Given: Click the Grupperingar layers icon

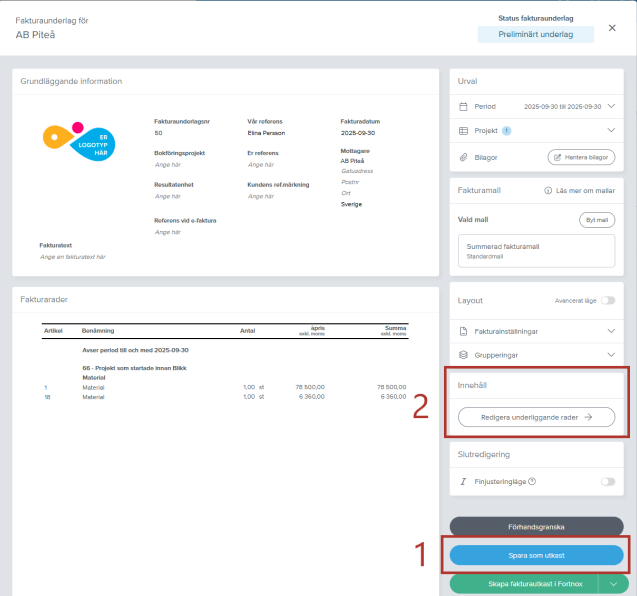Looking at the screenshot, I should pyautogui.click(x=463, y=354).
